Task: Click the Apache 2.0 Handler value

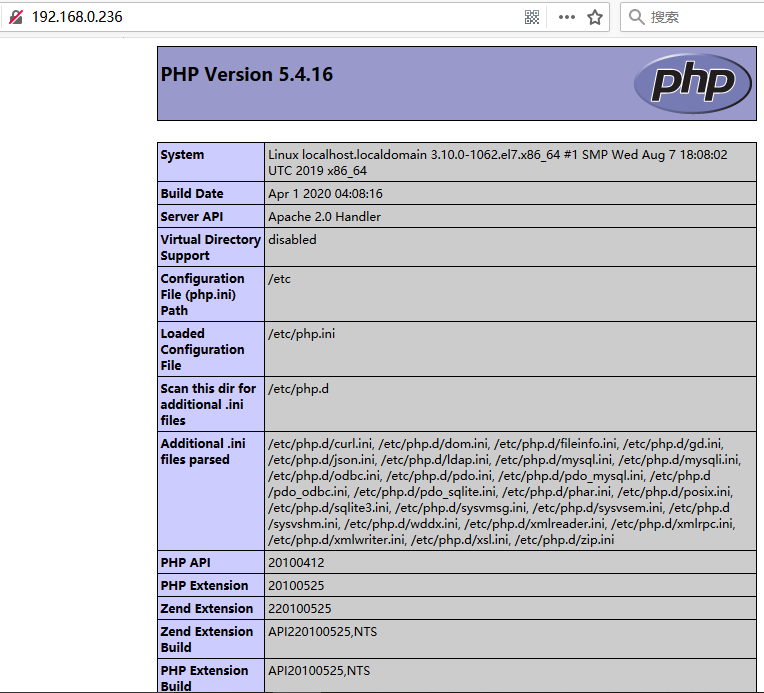Action: coord(324,216)
